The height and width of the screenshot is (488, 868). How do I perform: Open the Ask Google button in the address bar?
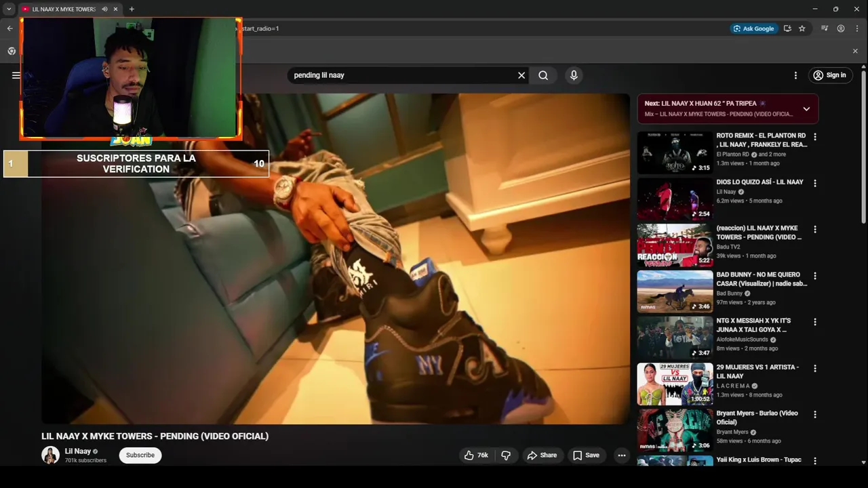tap(753, 28)
